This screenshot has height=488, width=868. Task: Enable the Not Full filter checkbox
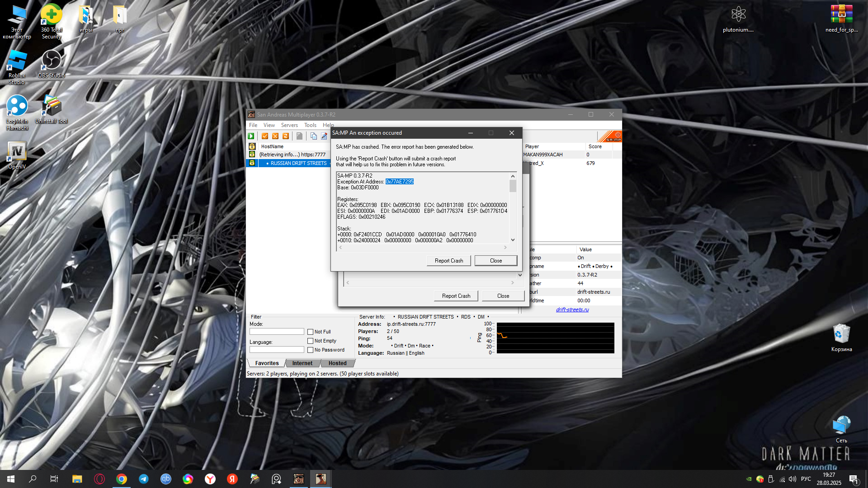311,332
